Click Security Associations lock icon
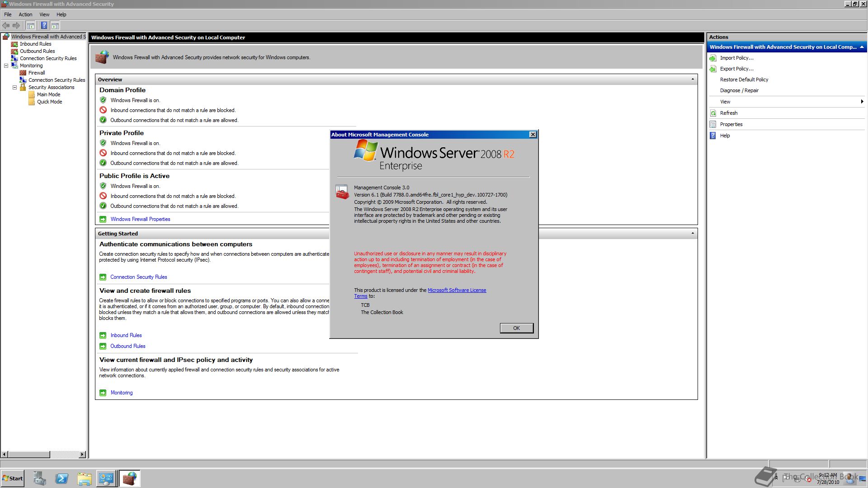The height and width of the screenshot is (488, 868). point(23,87)
